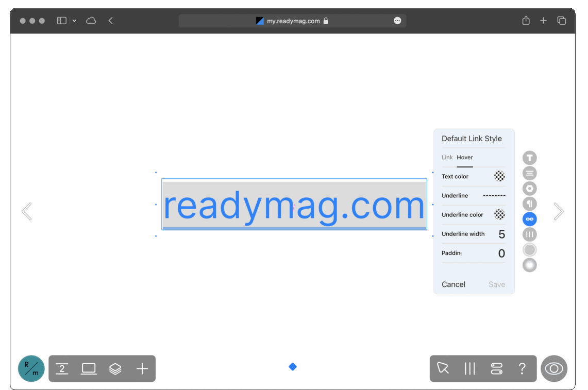This screenshot has height=390, width=588.
Task: Show the Safari tab overview
Action: [x=561, y=21]
